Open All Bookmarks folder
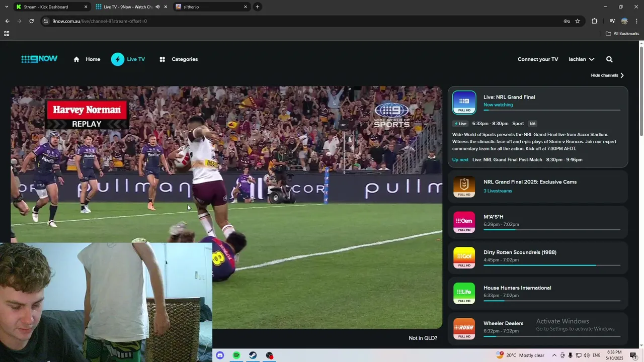 (622, 34)
